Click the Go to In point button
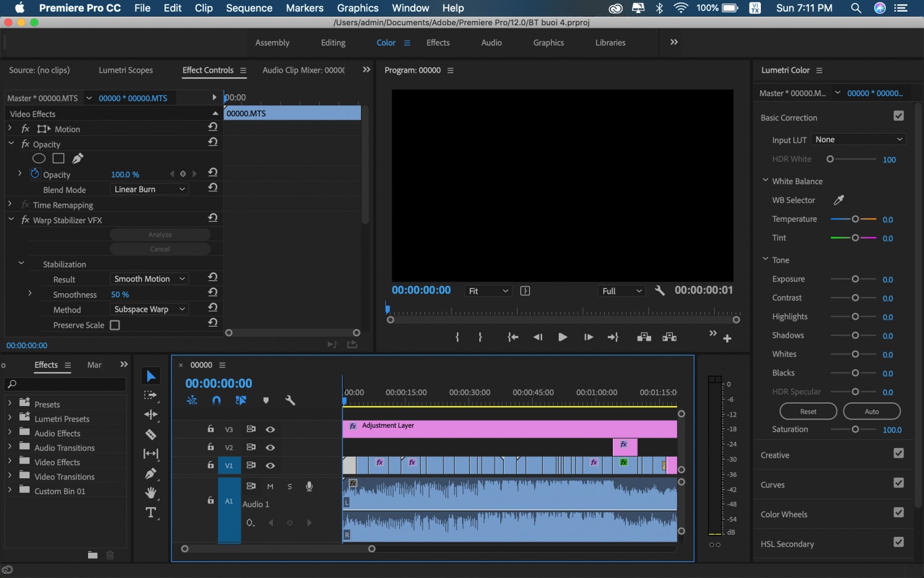 pyautogui.click(x=513, y=337)
